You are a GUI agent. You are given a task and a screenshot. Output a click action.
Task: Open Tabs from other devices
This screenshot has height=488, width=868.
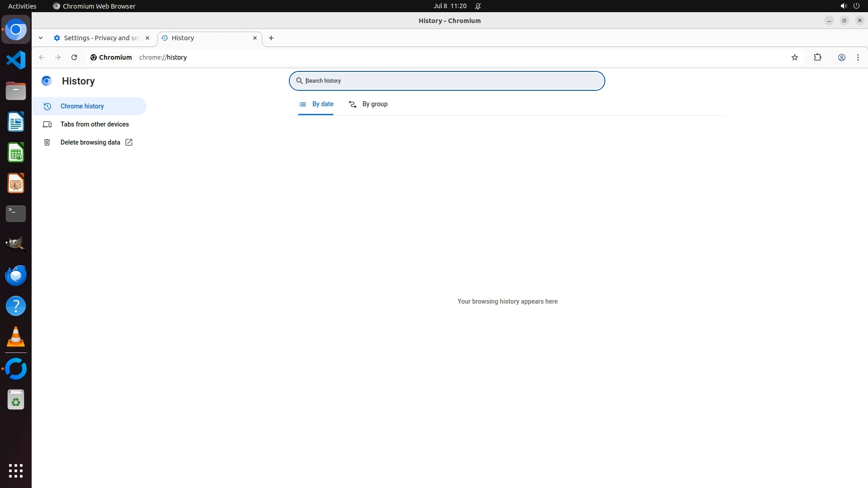[94, 124]
